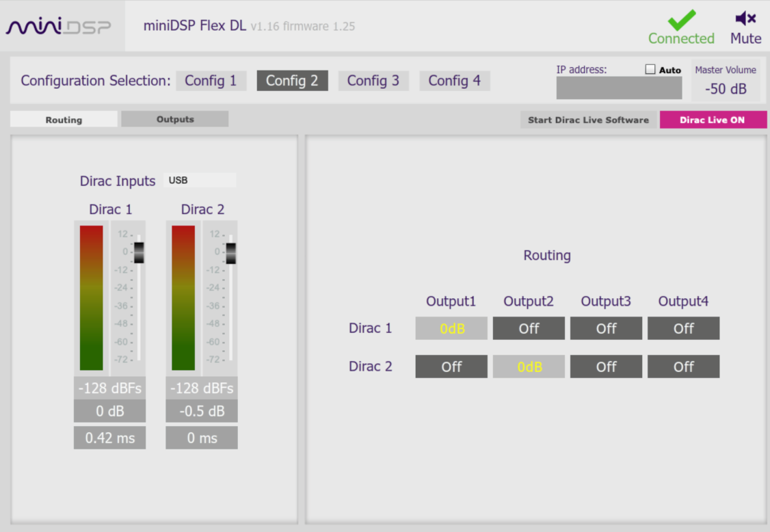Toggle Dirac 2 to Output4 routing

[x=684, y=367]
